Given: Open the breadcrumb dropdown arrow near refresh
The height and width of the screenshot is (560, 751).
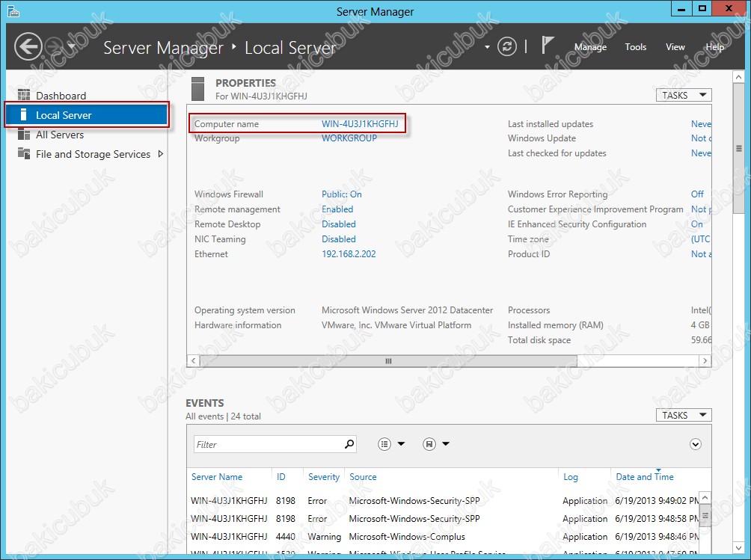Looking at the screenshot, I should [x=487, y=47].
